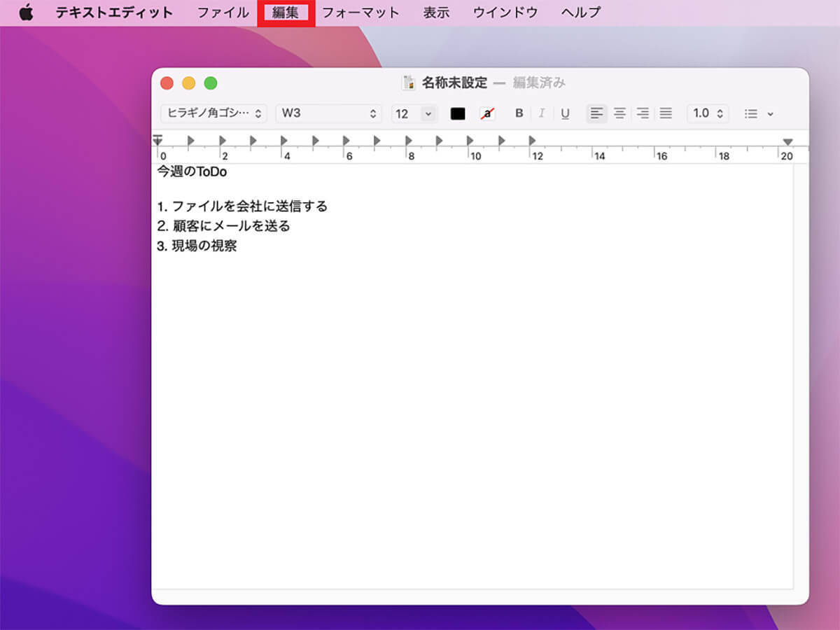The width and height of the screenshot is (840, 630).
Task: Open the W3 font weight dropdown
Action: point(328,113)
